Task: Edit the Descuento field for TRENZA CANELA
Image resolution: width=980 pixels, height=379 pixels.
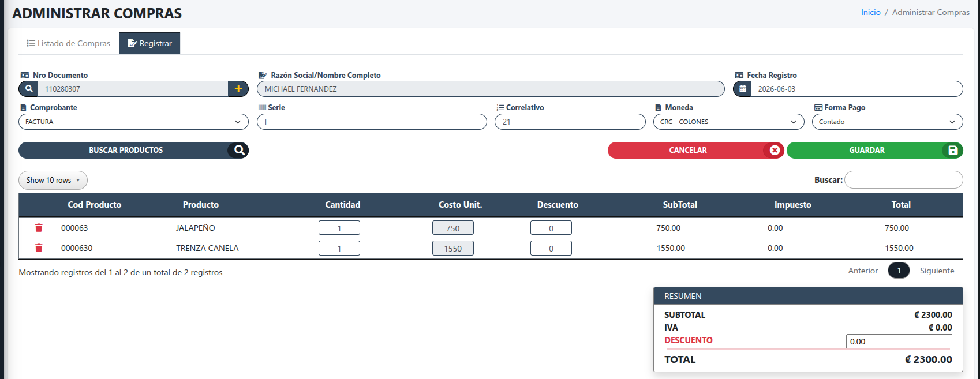Action: 551,248
